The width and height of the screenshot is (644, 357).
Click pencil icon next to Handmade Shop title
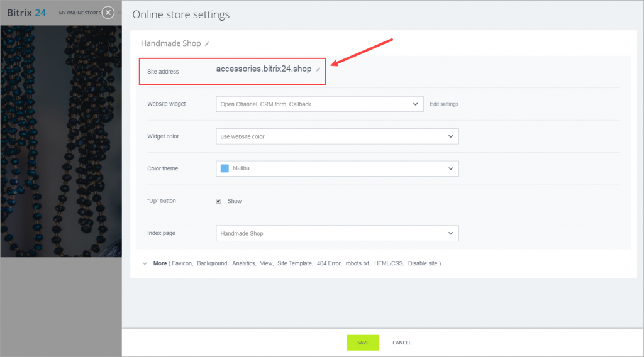[x=208, y=43]
